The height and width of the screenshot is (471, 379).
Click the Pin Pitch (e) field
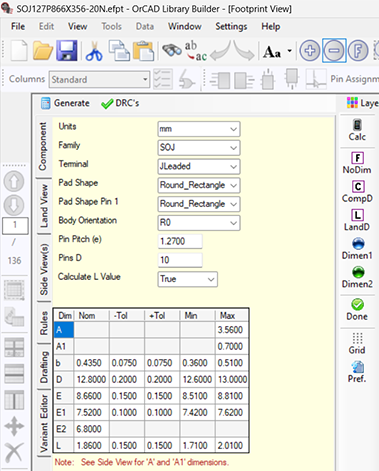(x=180, y=241)
